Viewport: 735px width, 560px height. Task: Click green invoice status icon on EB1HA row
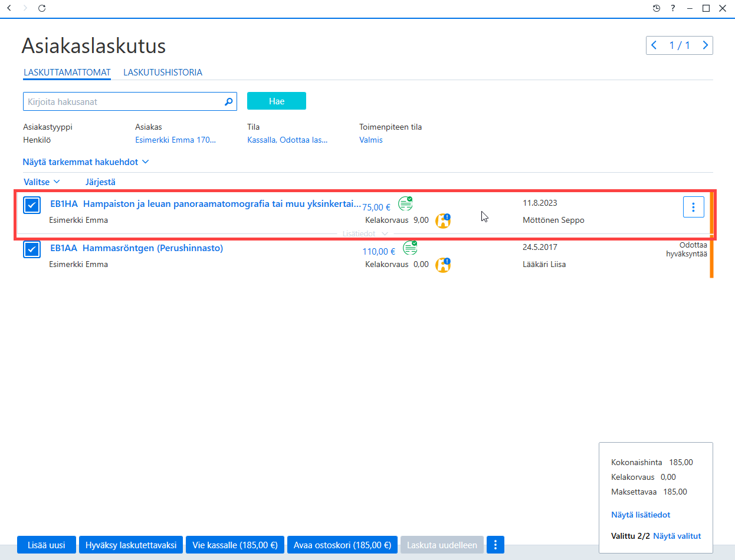click(405, 203)
